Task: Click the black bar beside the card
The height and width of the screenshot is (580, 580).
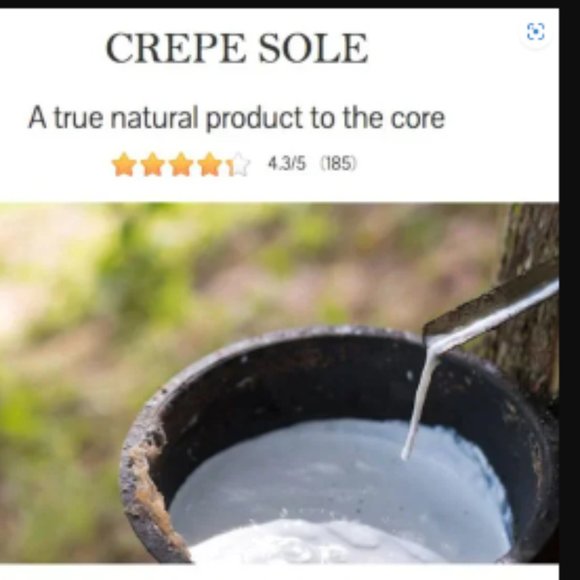Action: click(x=570, y=290)
